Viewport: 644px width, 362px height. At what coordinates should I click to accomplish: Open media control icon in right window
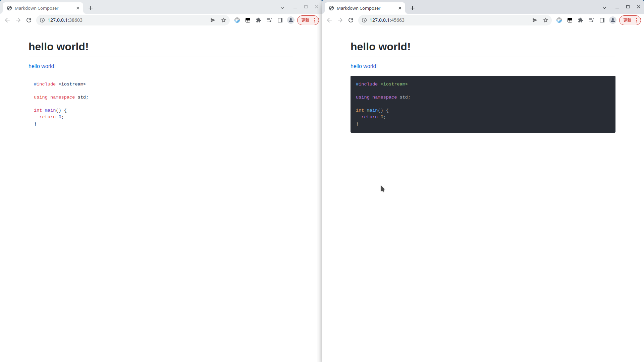[591, 20]
